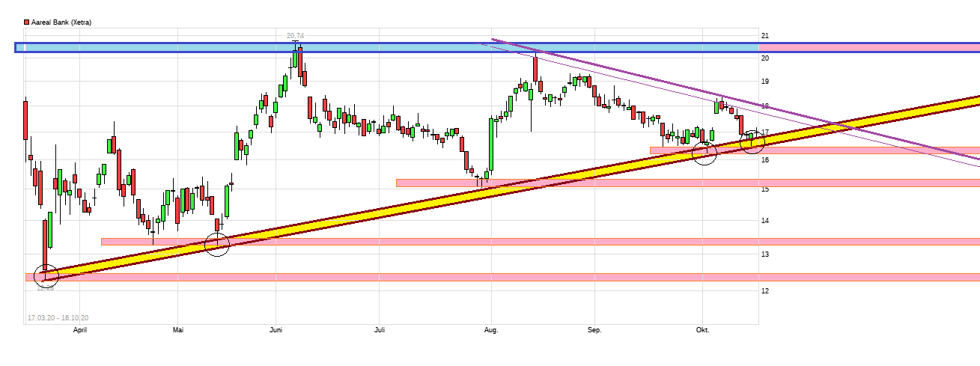The image size is (980, 366).
Task: Select the date range "17.03.20 - 16.10.20"
Action: [x=58, y=318]
